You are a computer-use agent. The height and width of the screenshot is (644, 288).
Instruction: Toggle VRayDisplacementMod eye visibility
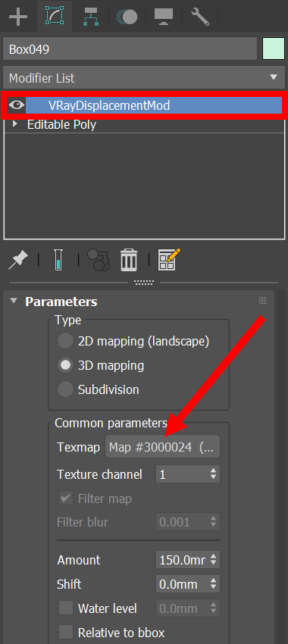[x=17, y=105]
